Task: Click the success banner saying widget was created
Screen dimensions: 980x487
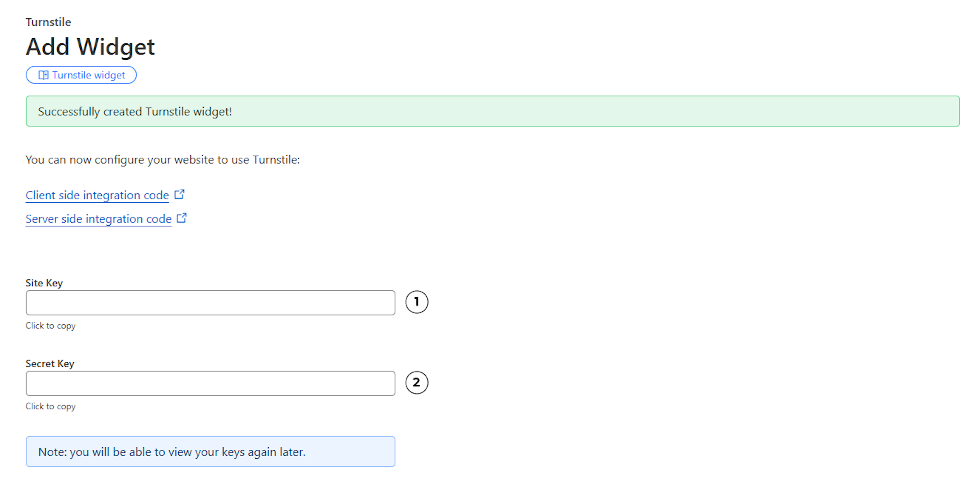Action: pos(135,111)
